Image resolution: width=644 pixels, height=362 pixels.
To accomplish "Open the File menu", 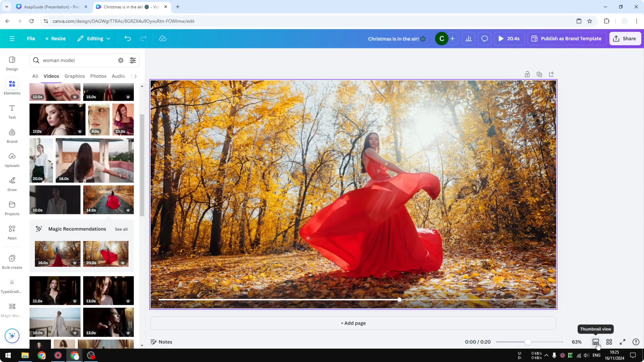I will coord(31,38).
